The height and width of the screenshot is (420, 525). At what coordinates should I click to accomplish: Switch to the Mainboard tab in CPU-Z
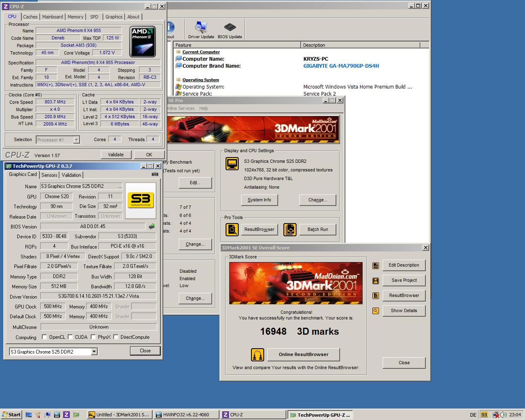click(x=52, y=17)
